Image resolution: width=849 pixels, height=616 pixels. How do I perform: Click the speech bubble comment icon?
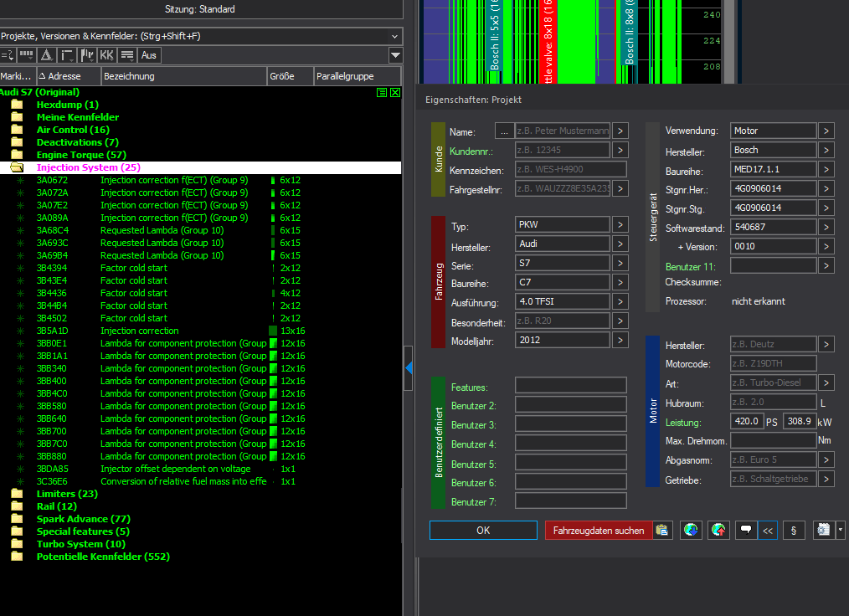click(x=745, y=530)
